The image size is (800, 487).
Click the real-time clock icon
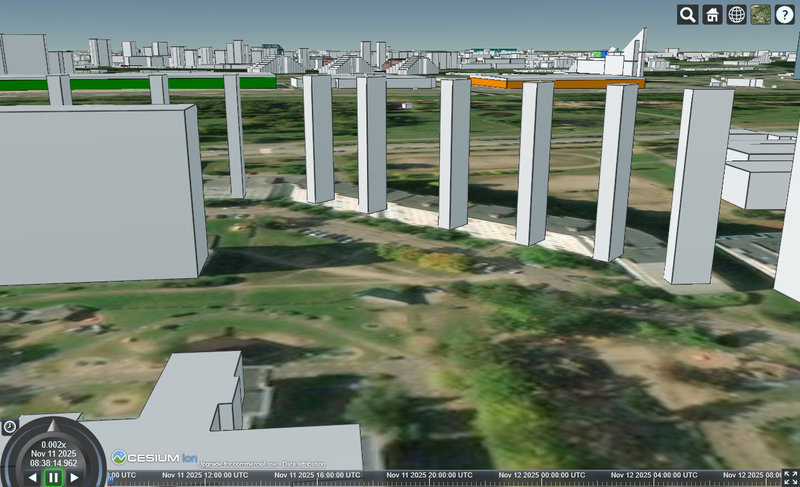[x=9, y=427]
